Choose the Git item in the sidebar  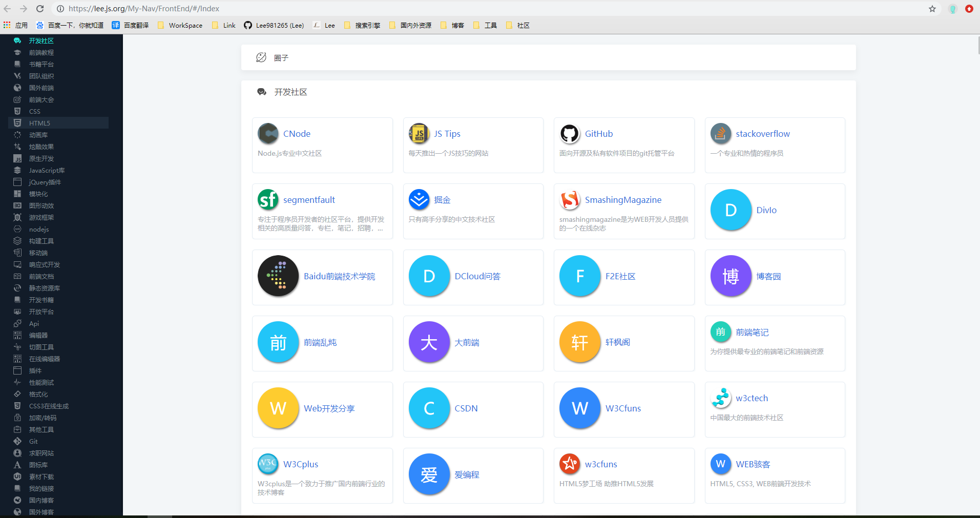coord(33,441)
